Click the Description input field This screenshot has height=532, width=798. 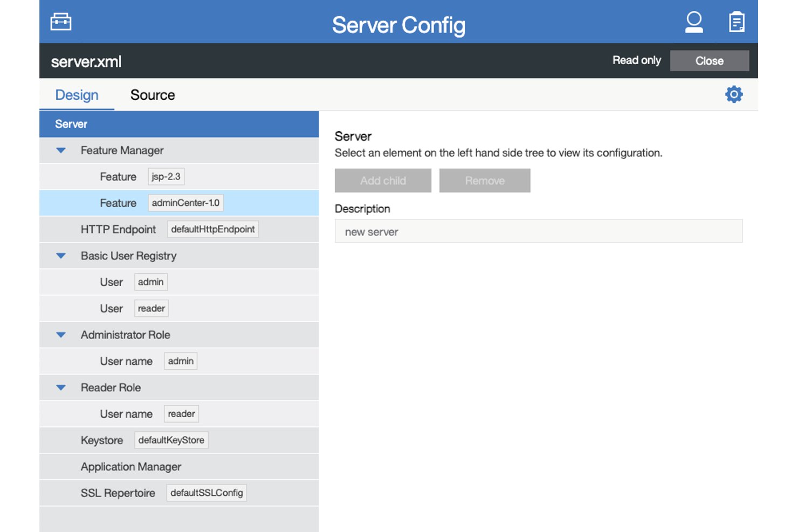tap(539, 231)
